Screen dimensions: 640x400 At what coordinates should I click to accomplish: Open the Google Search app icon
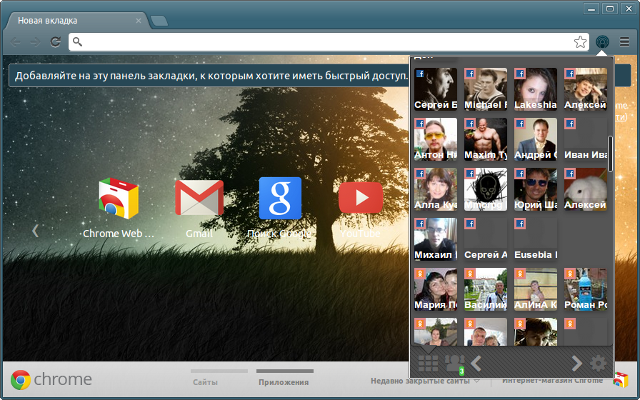[x=280, y=198]
